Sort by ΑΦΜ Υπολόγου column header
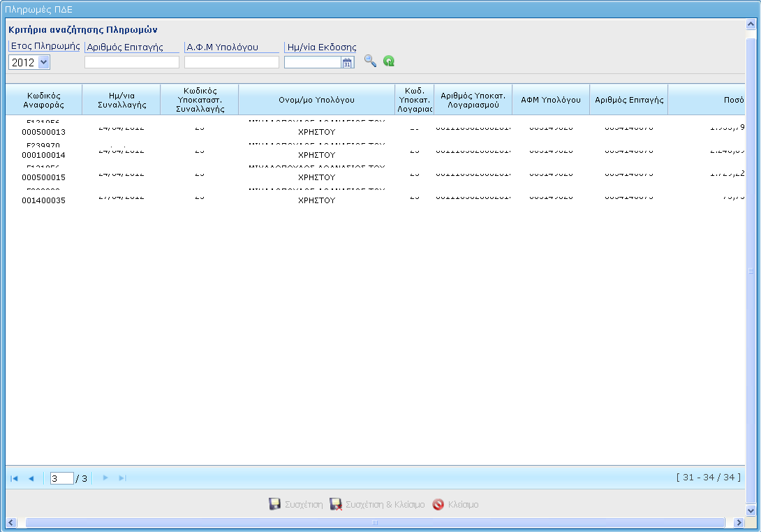The image size is (761, 532). [551, 100]
